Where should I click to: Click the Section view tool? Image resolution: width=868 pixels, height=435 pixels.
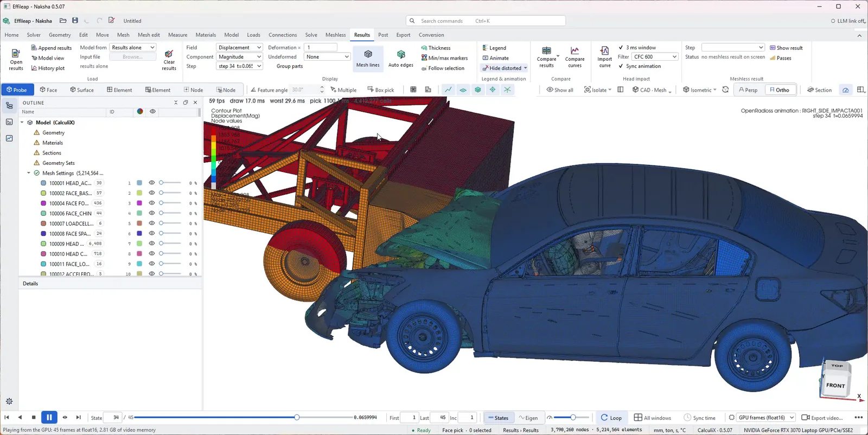(819, 90)
